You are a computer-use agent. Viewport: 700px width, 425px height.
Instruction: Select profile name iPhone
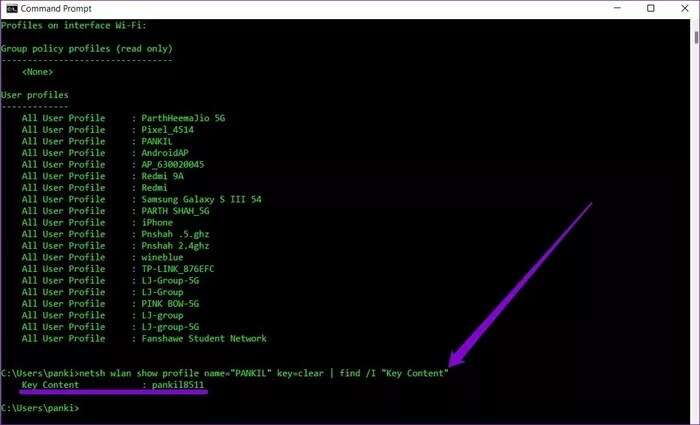tap(157, 223)
